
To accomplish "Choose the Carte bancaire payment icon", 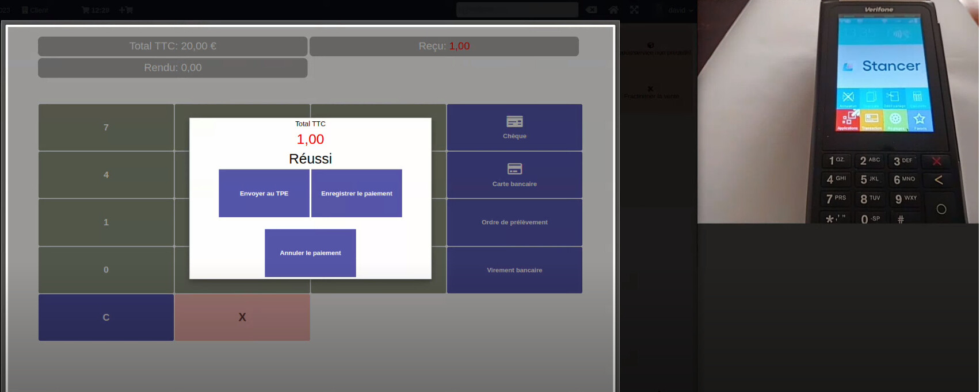I will 514,169.
